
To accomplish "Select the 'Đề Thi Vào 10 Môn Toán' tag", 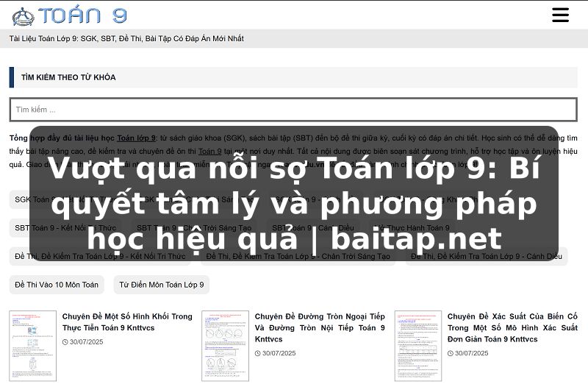I will pyautogui.click(x=57, y=285).
